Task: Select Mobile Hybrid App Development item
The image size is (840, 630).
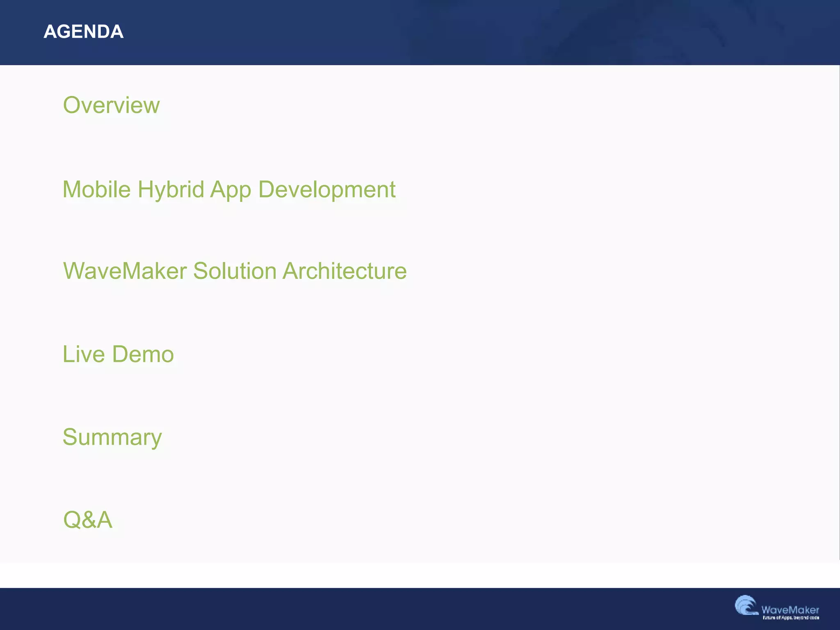Action: coord(229,190)
